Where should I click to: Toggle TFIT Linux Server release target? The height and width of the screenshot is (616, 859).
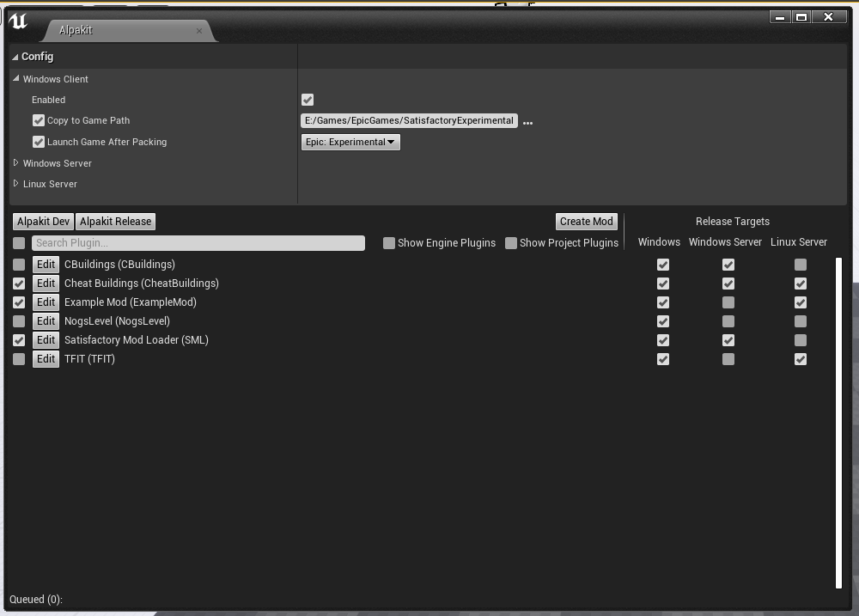(x=801, y=359)
